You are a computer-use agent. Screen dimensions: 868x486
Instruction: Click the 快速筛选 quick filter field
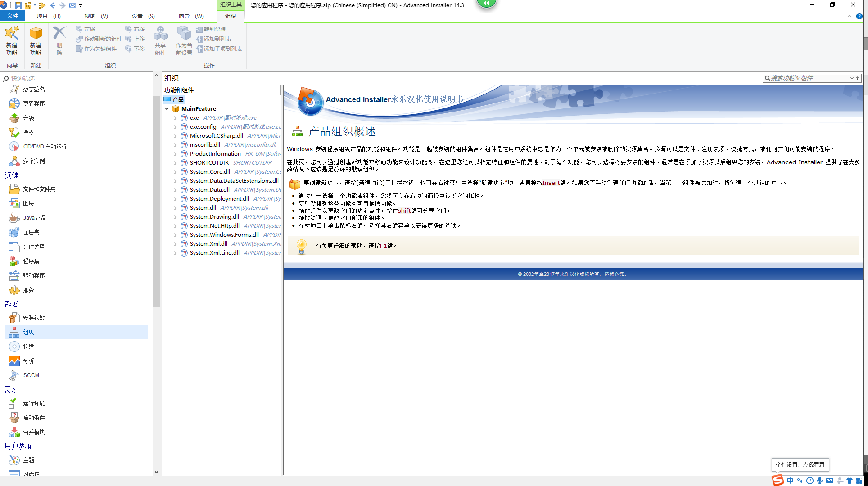(x=77, y=78)
